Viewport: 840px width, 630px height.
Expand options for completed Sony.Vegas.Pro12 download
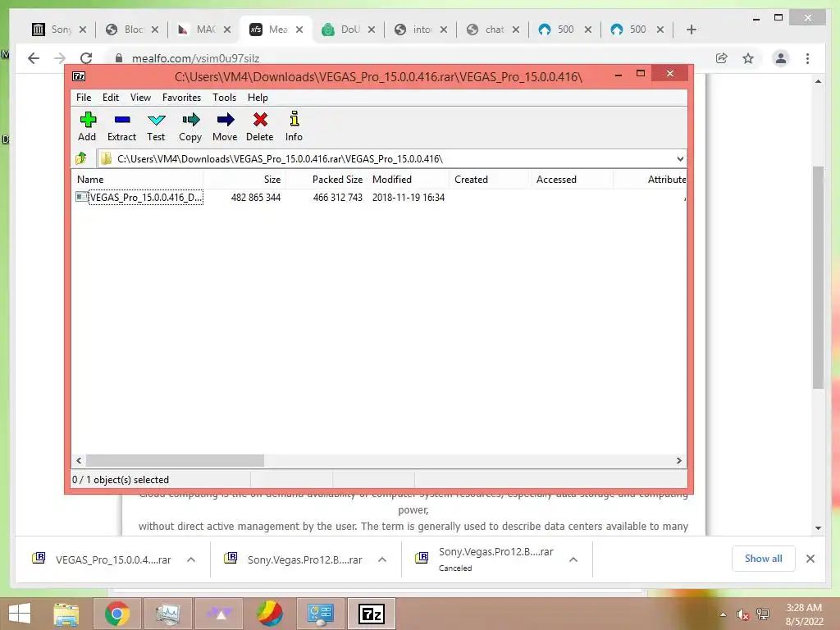[x=382, y=559]
